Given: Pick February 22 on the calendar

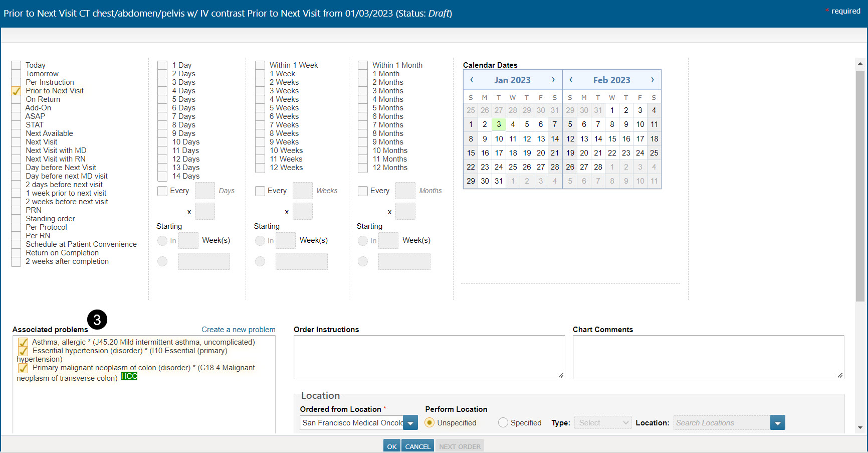Looking at the screenshot, I should [612, 153].
